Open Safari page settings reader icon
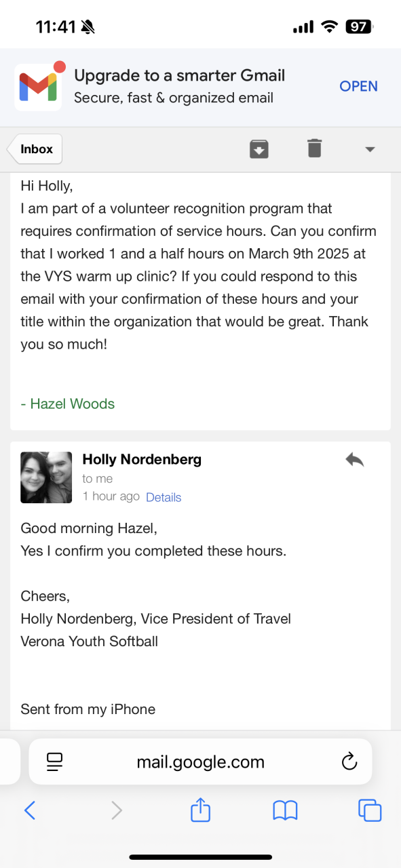The width and height of the screenshot is (401, 868). [55, 762]
